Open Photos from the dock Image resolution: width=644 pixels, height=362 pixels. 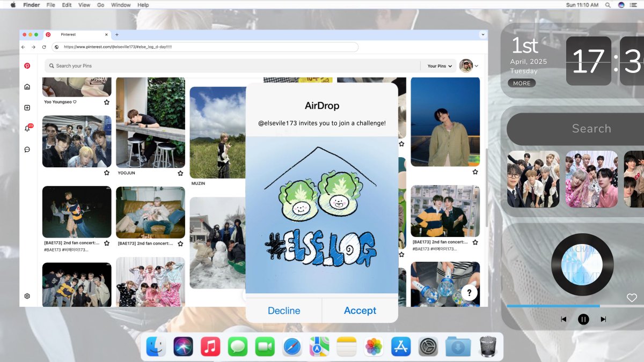coord(374,346)
